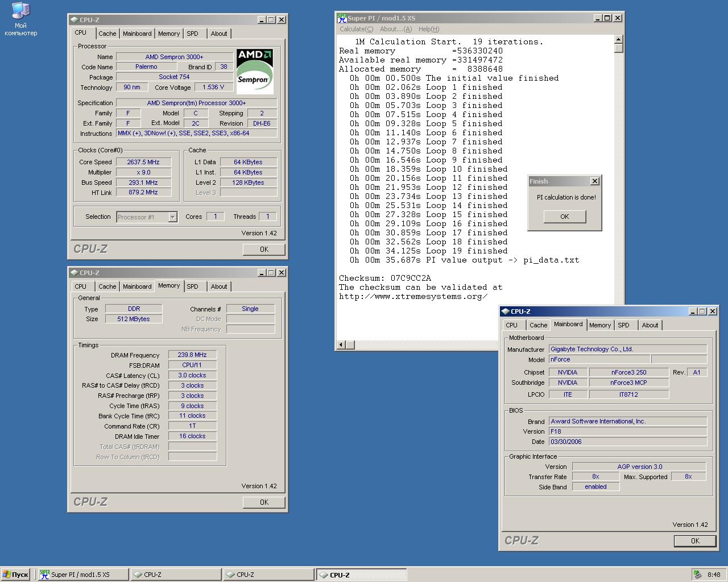This screenshot has height=582, width=728.
Task: Click the BIOS date 03/30/2006 field
Action: coord(628,442)
